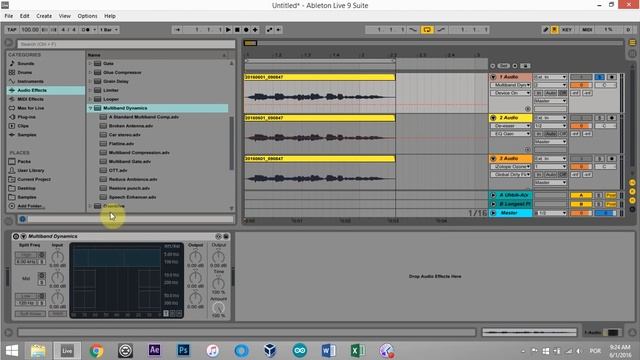Toggle Draw Mode pencil icon

(x=545, y=29)
